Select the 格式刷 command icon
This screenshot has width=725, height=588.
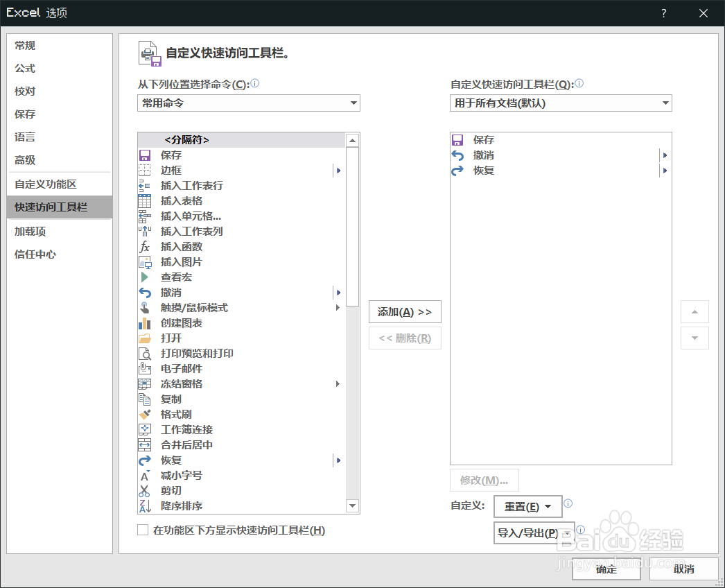[145, 414]
